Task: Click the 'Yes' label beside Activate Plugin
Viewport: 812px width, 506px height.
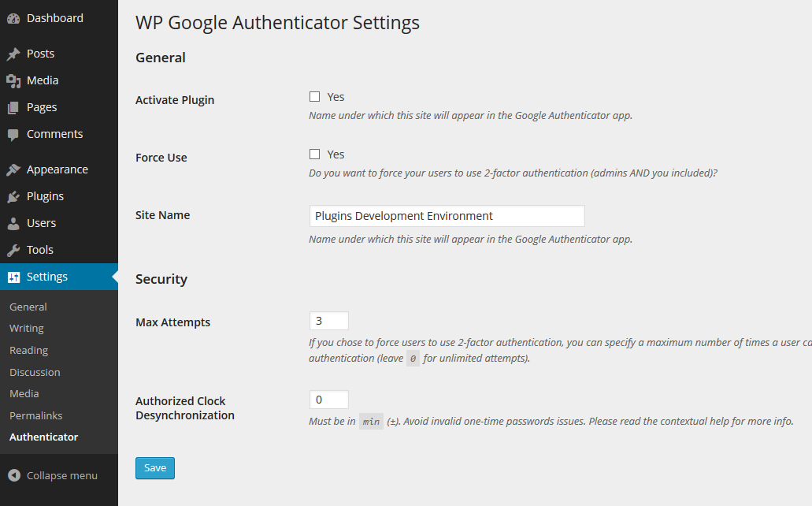Action: tap(336, 97)
